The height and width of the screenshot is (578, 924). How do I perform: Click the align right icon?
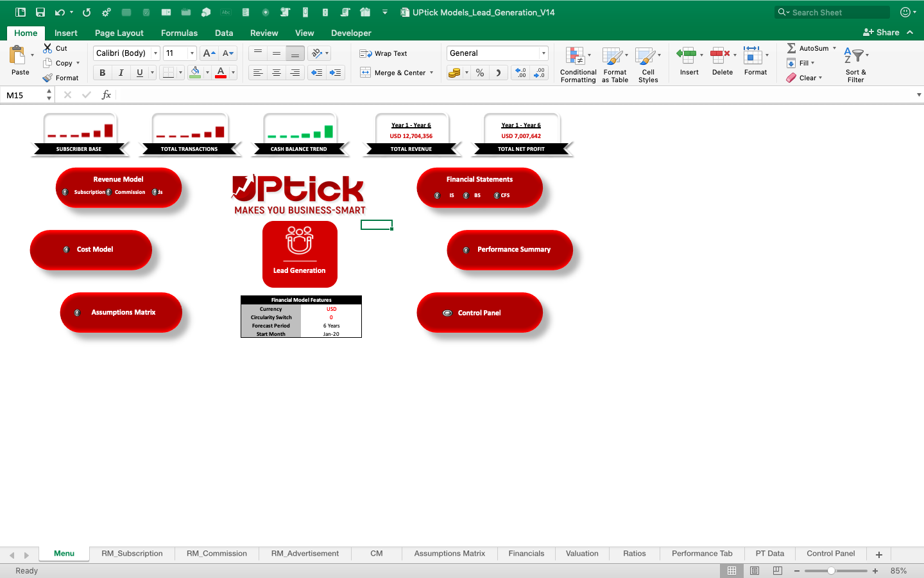click(x=295, y=73)
